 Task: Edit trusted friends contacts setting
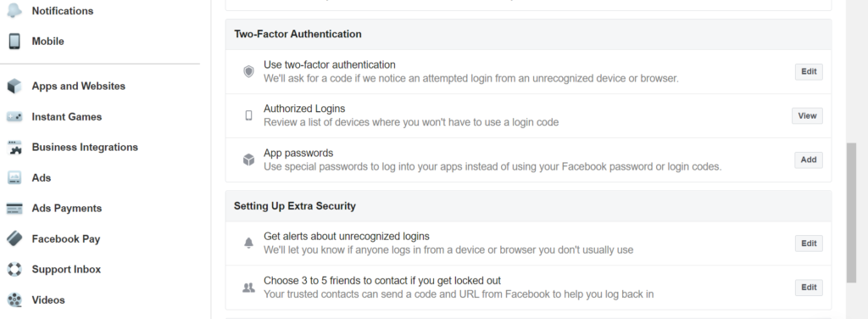[x=809, y=288]
